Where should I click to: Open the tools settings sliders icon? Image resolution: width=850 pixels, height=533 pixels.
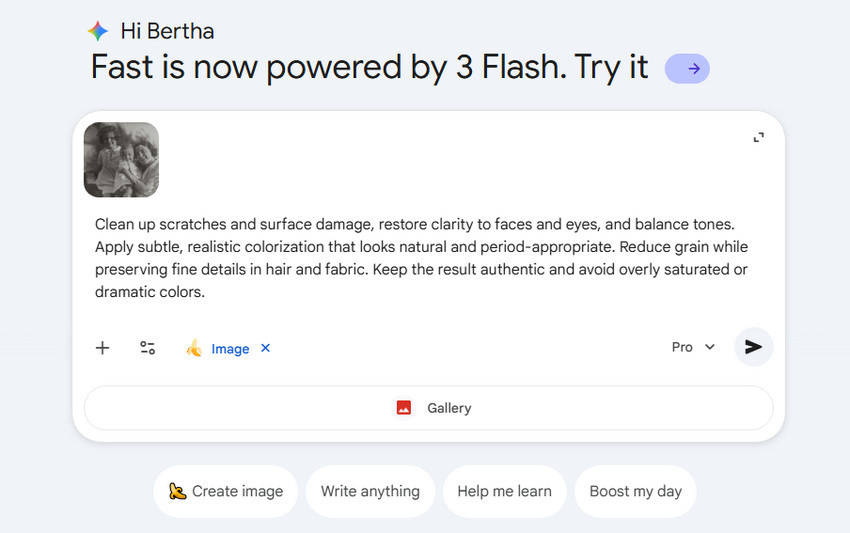pos(147,348)
